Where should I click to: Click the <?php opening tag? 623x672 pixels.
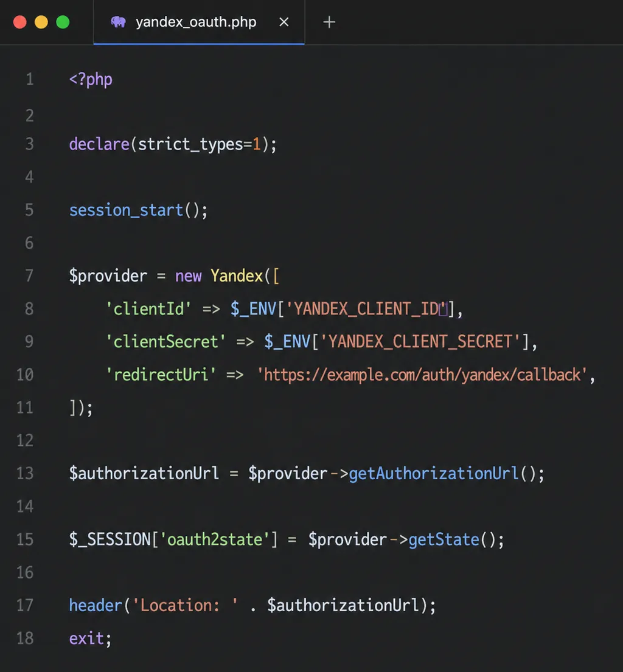pos(91,80)
